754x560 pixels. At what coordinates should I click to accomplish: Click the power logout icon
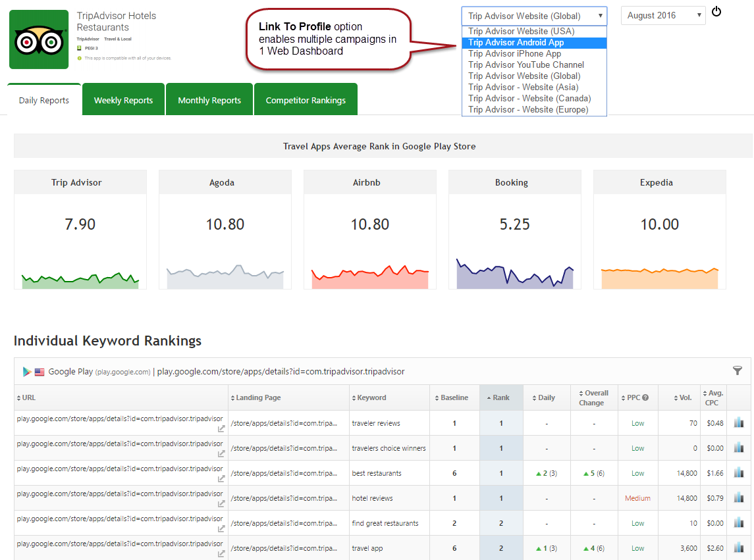point(716,12)
